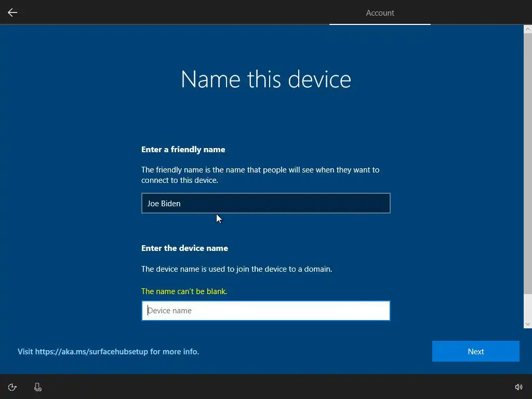Click the 'Enter a friendly name' heading
This screenshot has height=399, width=532.
183,150
